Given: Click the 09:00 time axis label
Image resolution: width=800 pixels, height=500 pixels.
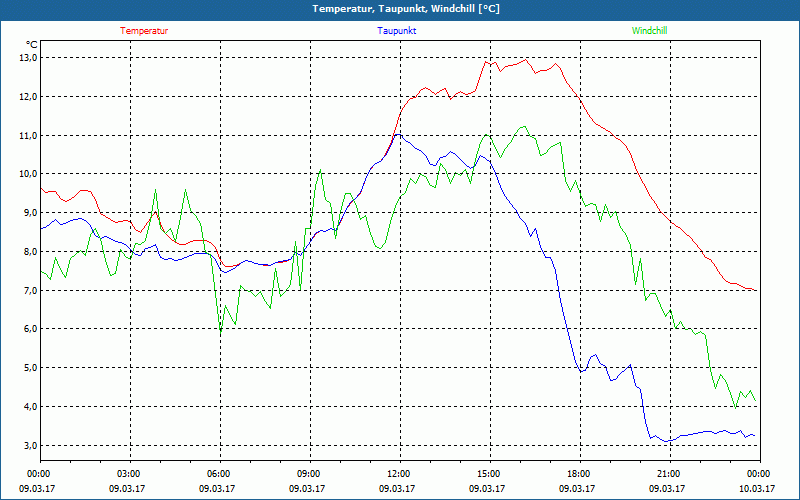Looking at the screenshot, I should click(x=310, y=474).
